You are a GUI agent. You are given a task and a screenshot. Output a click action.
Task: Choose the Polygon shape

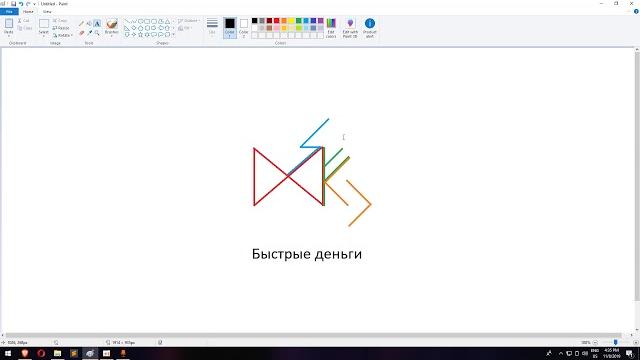point(160,21)
